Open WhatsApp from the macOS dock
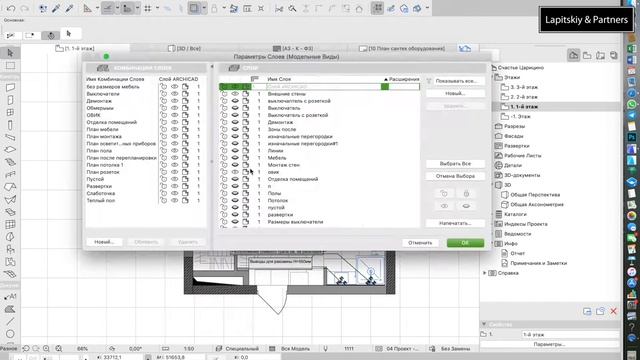This screenshot has width=640, height=360. coord(632,104)
